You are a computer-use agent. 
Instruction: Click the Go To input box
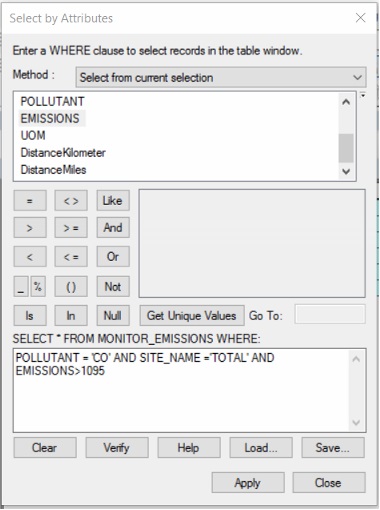tap(330, 314)
